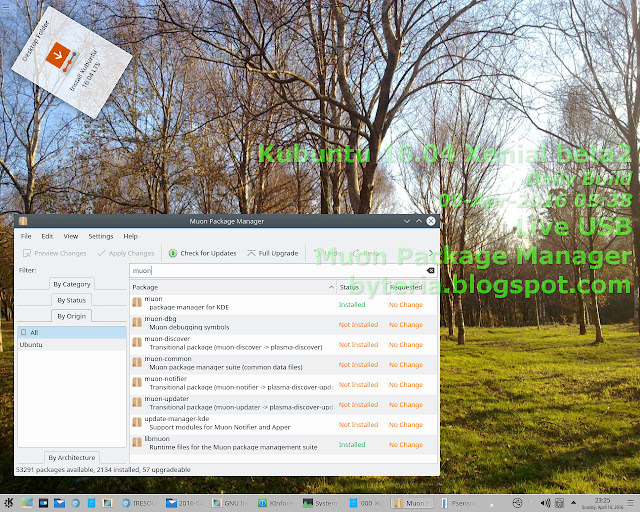Click the package icon of the muon row
640x512 pixels.
point(137,302)
